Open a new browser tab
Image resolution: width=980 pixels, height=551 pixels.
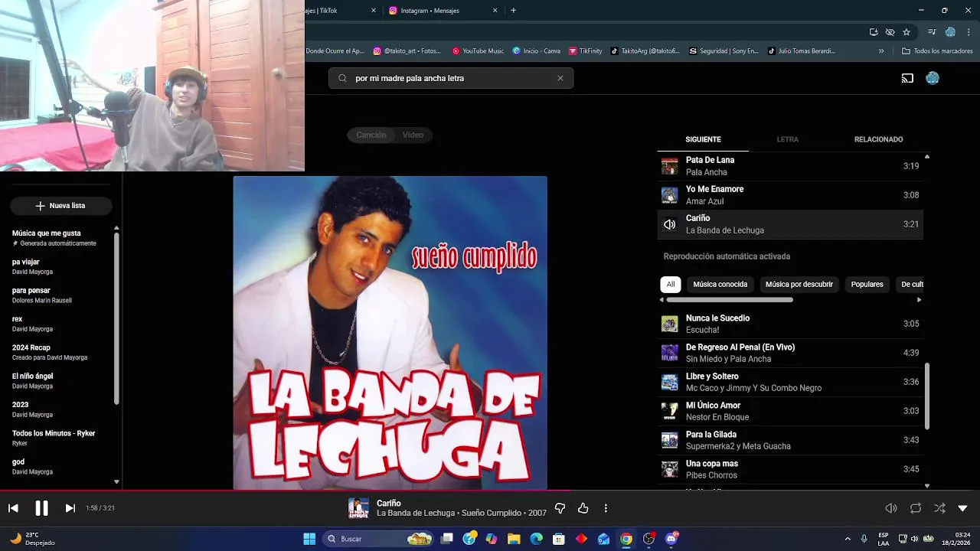(x=513, y=11)
